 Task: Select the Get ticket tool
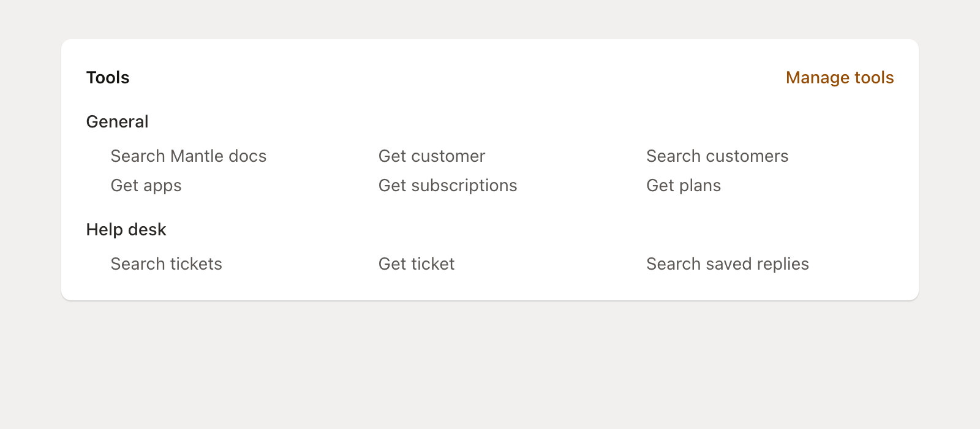pyautogui.click(x=416, y=264)
